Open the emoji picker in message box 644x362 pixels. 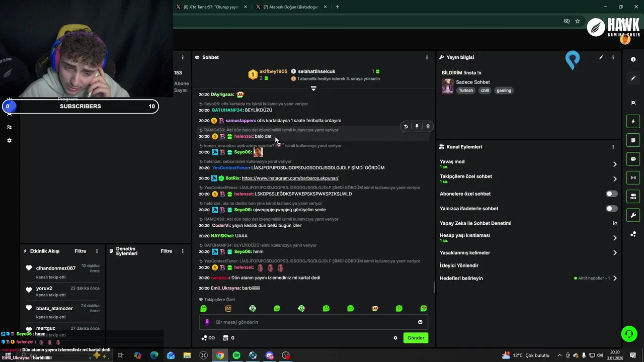click(420, 322)
